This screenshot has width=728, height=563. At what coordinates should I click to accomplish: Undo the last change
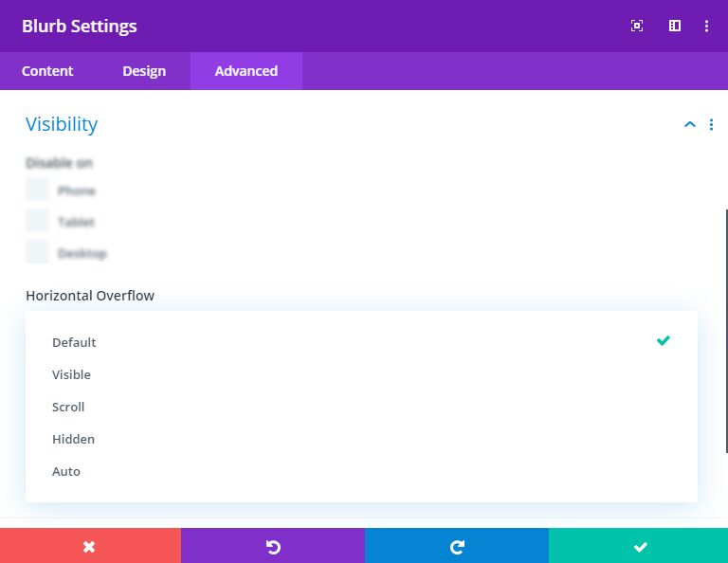click(273, 546)
